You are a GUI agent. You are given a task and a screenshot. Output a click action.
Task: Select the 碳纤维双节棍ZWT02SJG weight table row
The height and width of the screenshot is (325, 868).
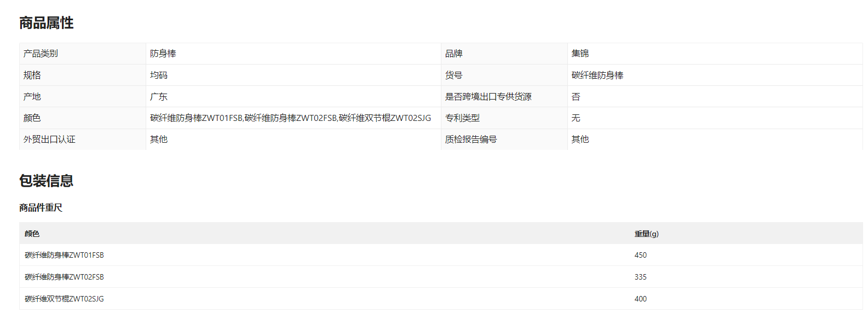(64, 299)
